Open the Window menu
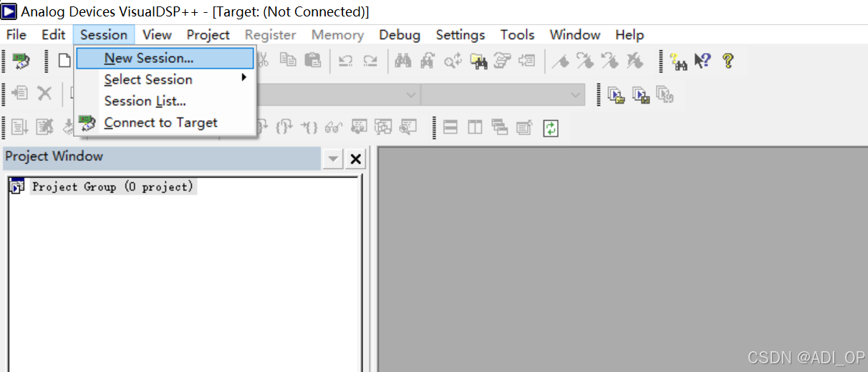 pyautogui.click(x=575, y=34)
